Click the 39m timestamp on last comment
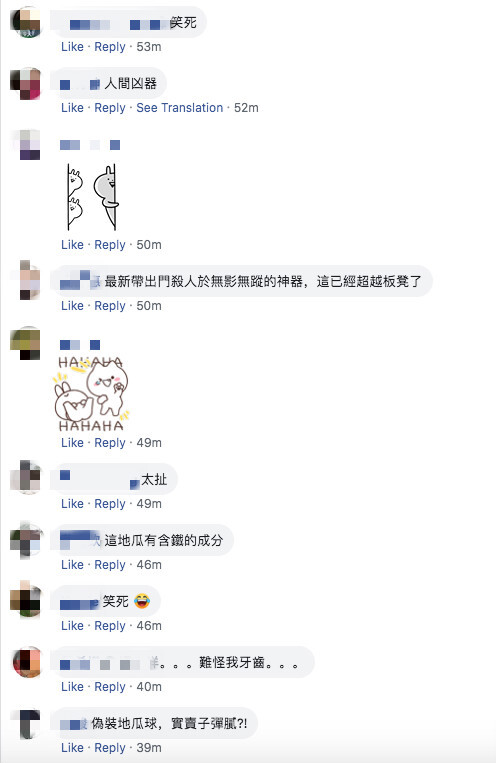 (149, 747)
